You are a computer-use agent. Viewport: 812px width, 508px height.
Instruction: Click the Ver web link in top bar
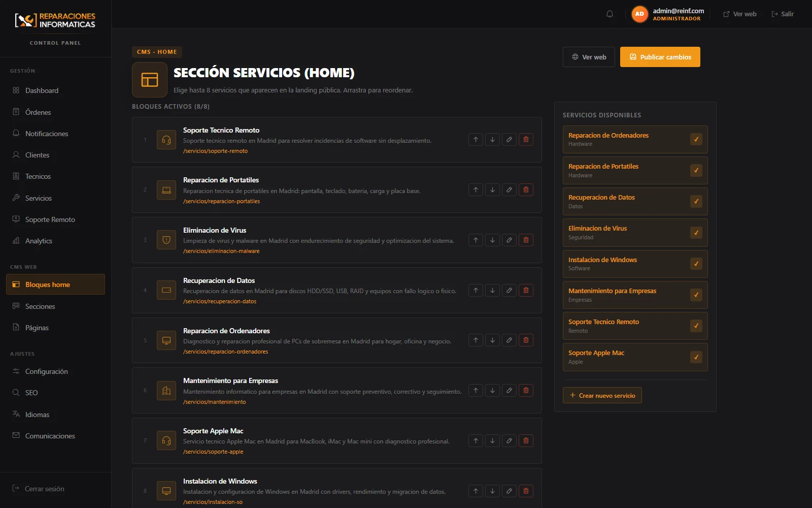coord(740,14)
